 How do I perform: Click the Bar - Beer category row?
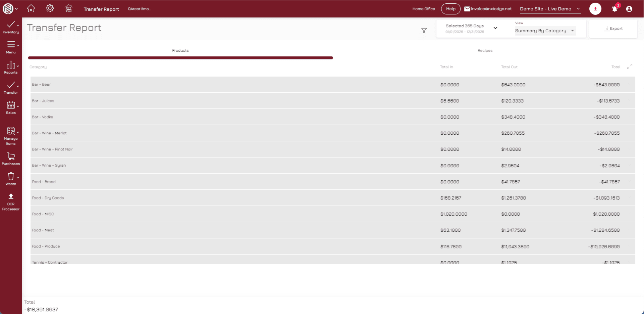(333, 85)
